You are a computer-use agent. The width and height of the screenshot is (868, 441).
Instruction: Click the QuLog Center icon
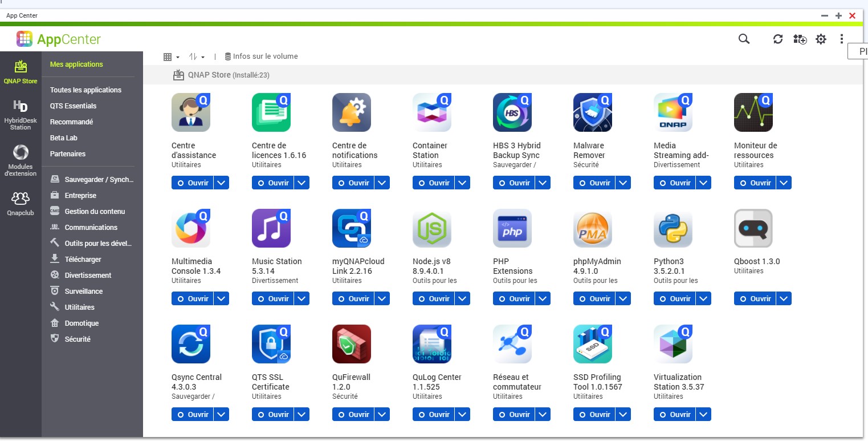[432, 344]
